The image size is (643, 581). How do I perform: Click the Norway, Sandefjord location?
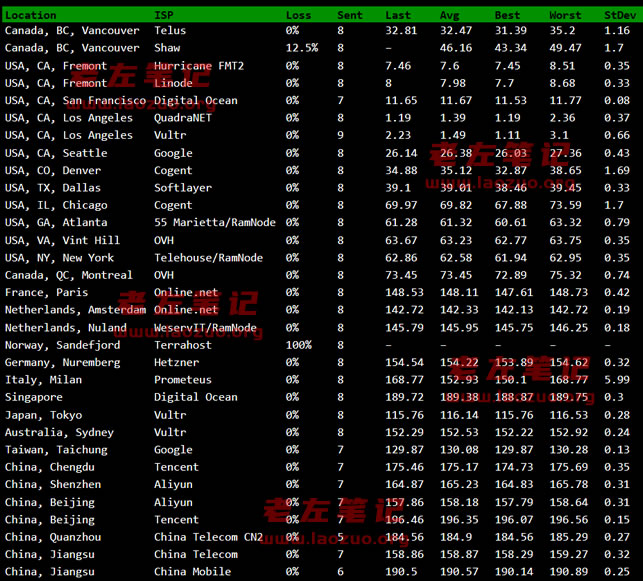coord(62,345)
